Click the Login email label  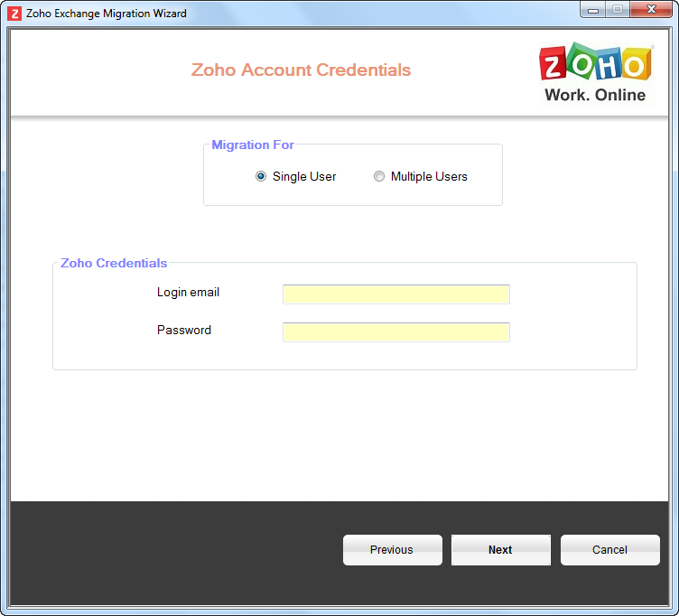188,293
